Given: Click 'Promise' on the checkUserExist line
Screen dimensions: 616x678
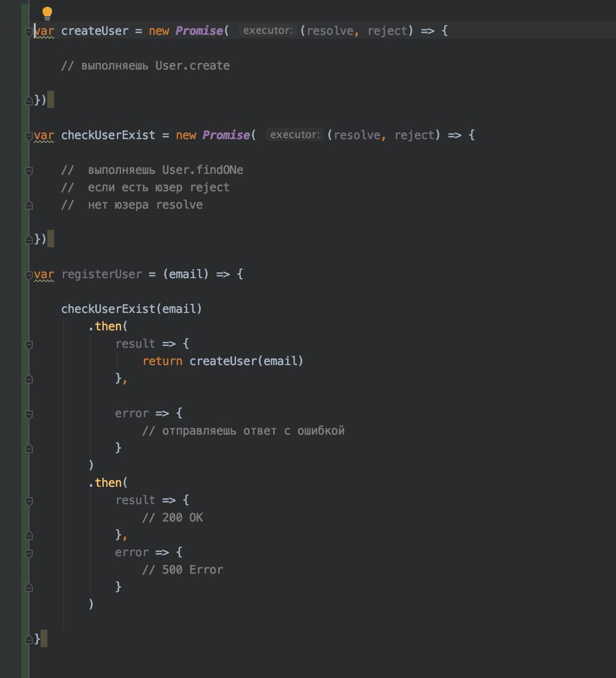Looking at the screenshot, I should [226, 135].
